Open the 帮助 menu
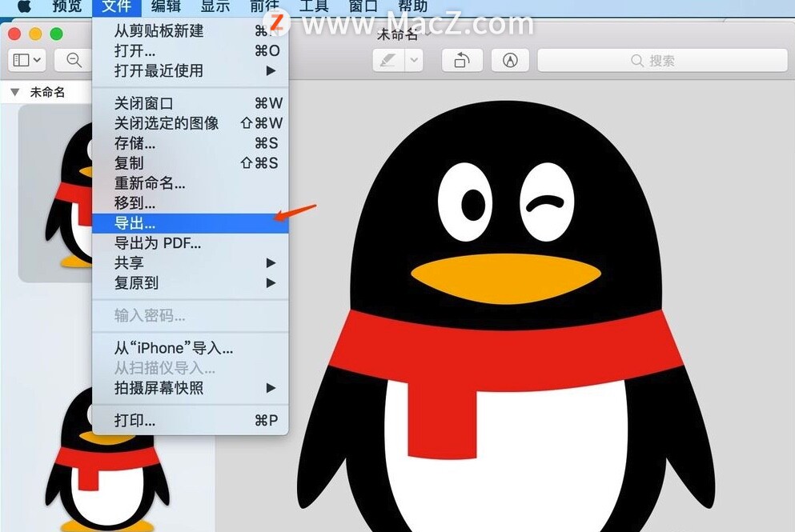 click(412, 6)
